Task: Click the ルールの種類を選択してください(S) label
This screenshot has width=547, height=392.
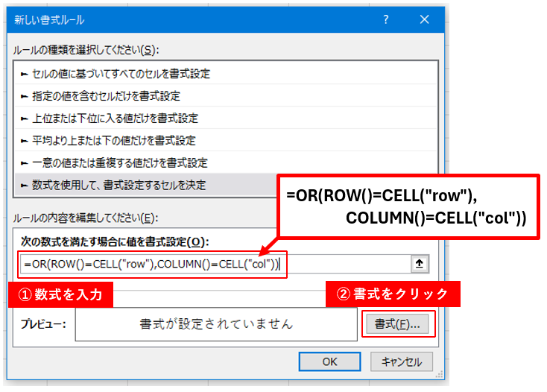Action: (86, 50)
